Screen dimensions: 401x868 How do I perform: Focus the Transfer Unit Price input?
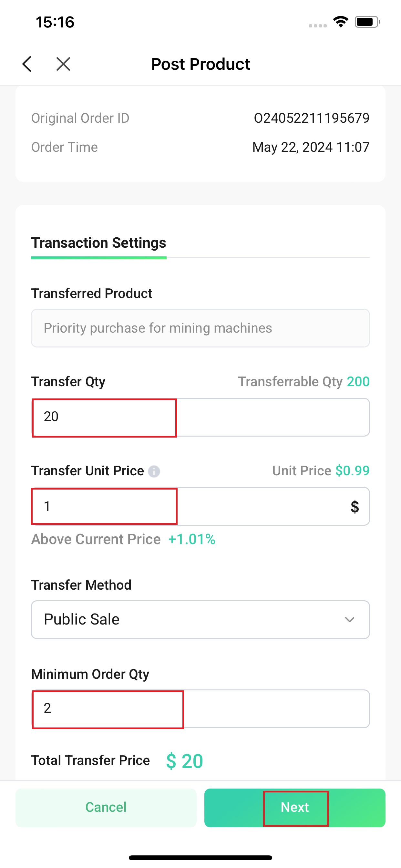200,506
